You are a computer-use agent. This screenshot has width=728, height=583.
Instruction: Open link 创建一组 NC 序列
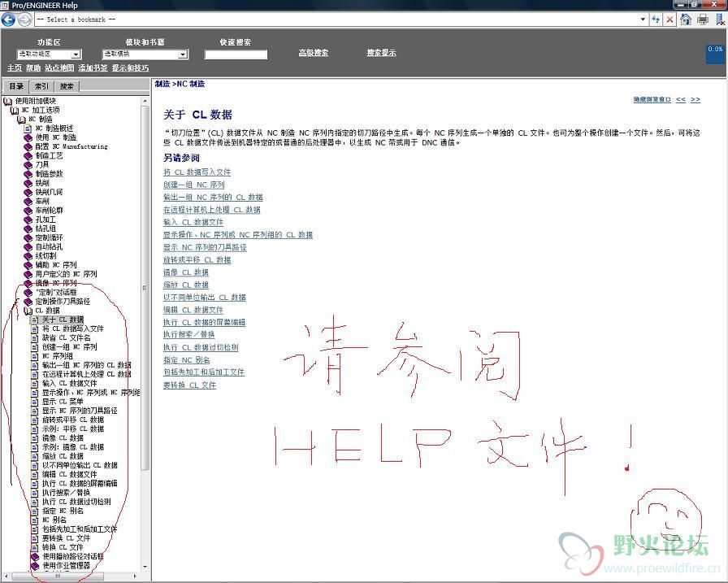(194, 185)
